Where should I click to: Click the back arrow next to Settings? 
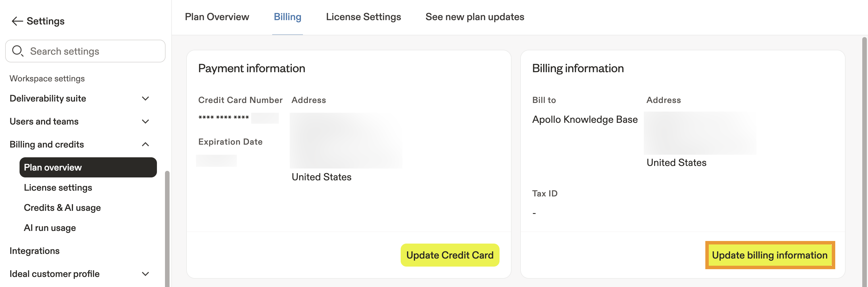click(17, 21)
